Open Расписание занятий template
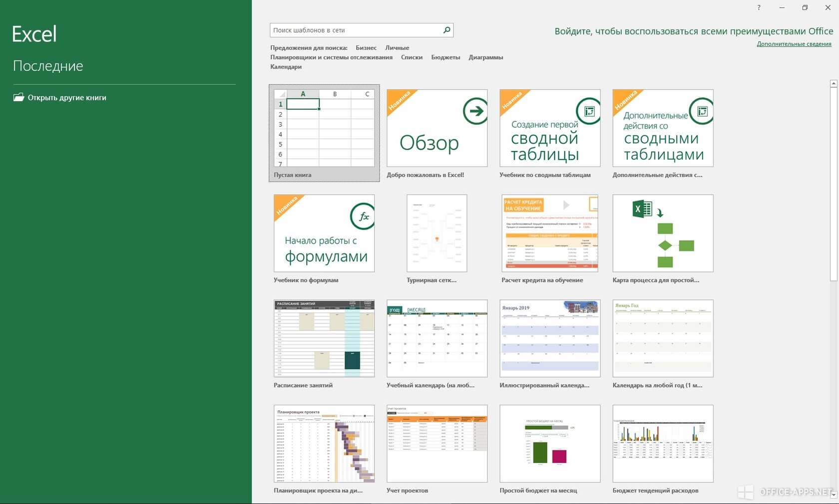Viewport: 839px width, 504px height. point(324,338)
